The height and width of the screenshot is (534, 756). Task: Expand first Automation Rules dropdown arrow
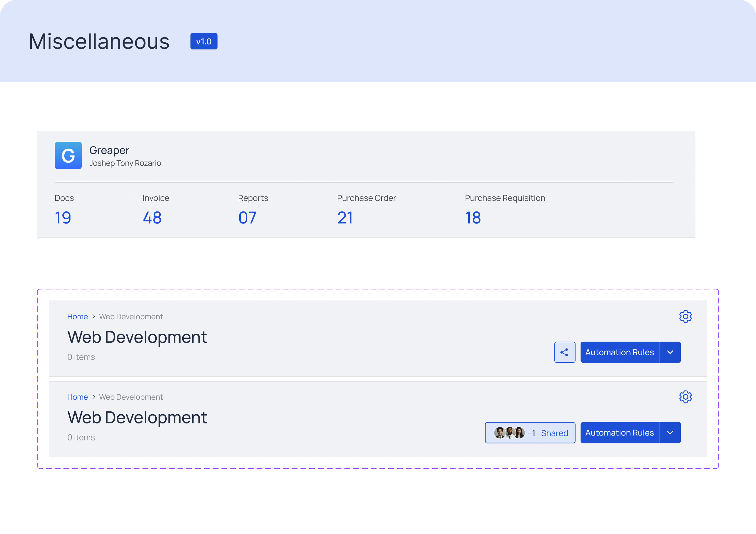[670, 352]
